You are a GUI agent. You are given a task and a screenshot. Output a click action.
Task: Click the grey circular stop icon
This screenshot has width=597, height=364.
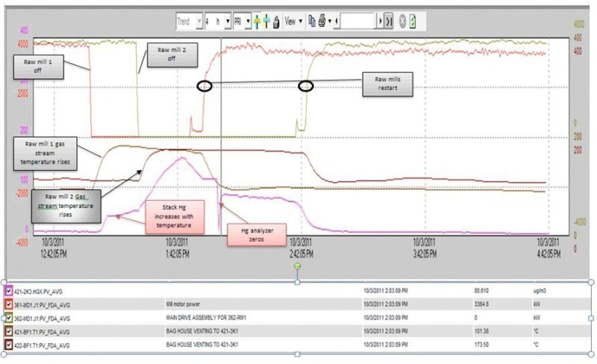403,22
